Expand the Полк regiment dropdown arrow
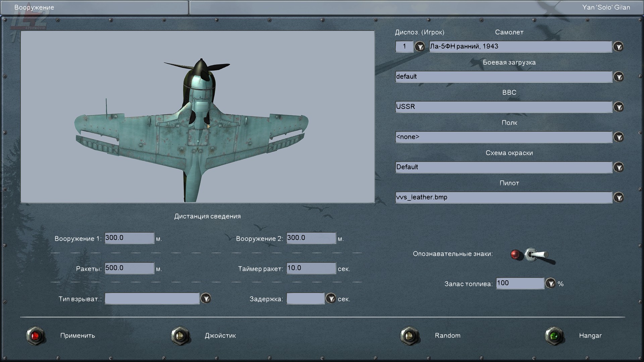 [x=619, y=137]
